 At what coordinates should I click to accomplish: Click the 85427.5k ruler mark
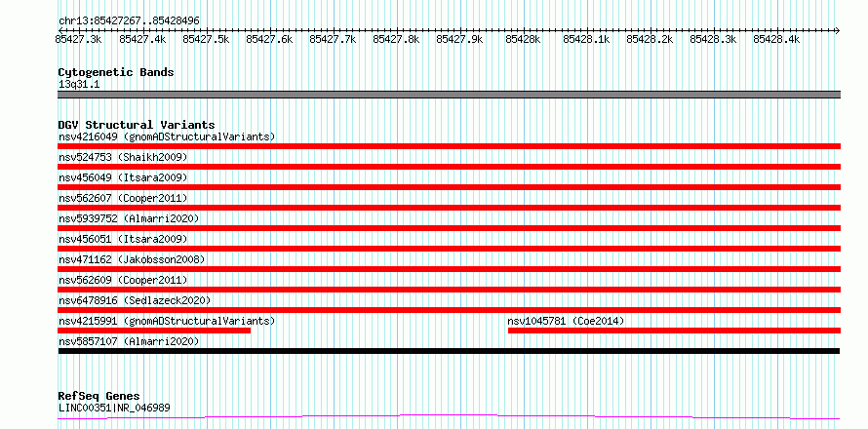(x=206, y=39)
